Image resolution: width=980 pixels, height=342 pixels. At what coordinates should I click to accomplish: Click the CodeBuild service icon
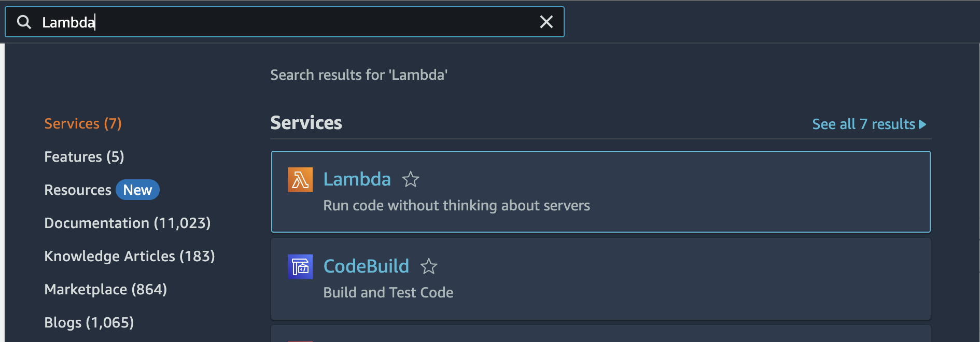(300, 267)
